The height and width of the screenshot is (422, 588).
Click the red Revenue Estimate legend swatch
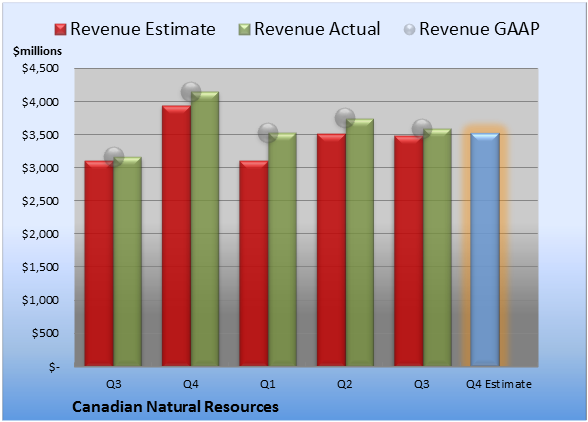pyautogui.click(x=60, y=30)
